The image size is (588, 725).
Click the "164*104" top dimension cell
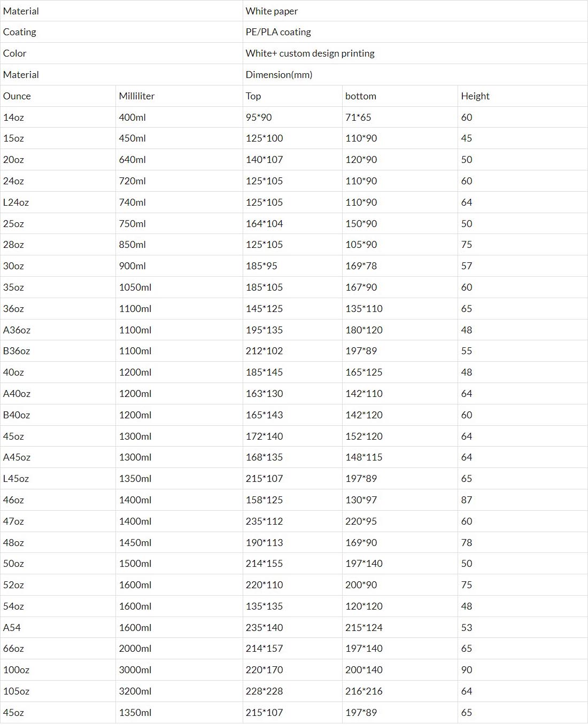(265, 224)
